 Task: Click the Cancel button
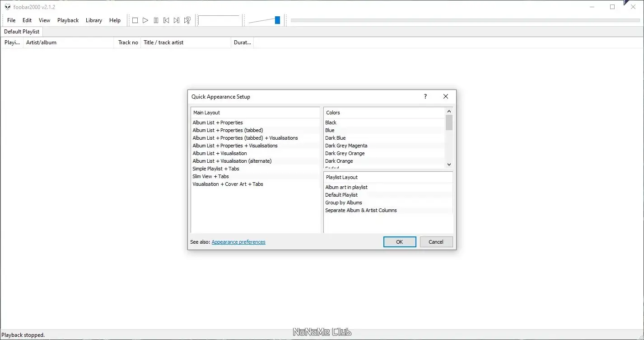coord(436,242)
